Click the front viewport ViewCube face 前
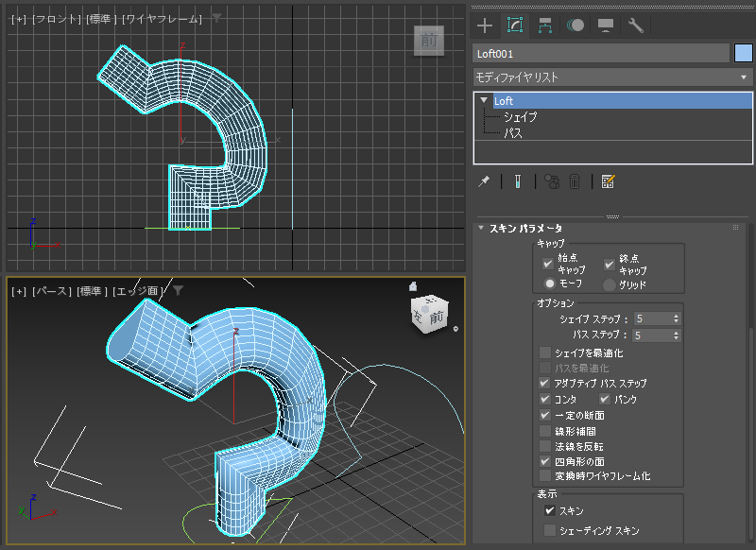756x550 pixels. pyautogui.click(x=429, y=41)
